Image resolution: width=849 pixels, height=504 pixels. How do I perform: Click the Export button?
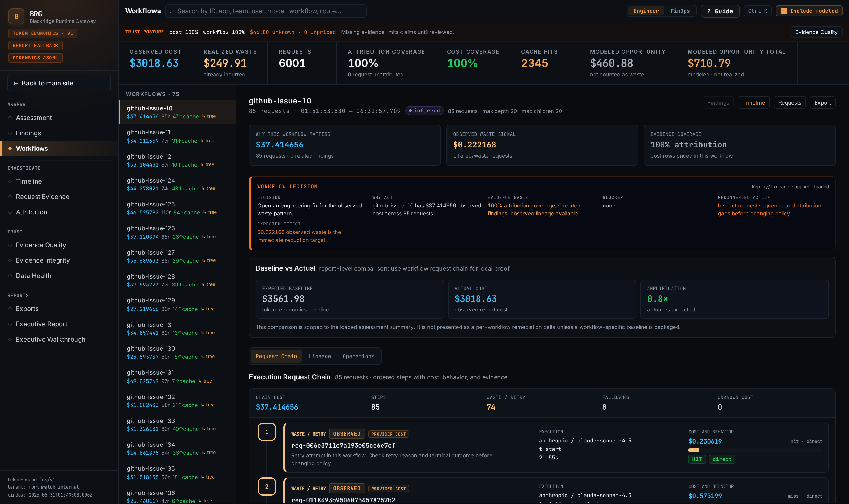coord(822,103)
